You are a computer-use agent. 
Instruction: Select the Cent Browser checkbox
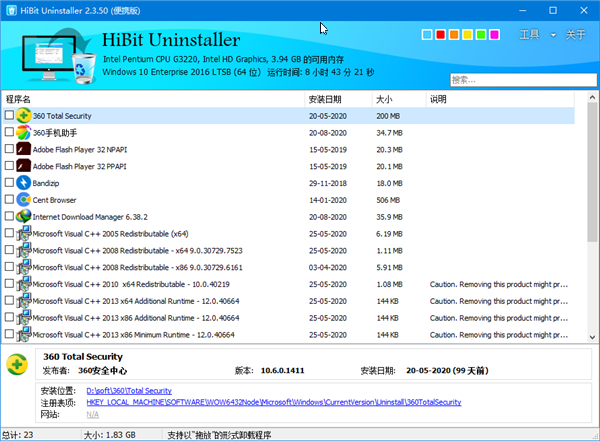point(9,199)
